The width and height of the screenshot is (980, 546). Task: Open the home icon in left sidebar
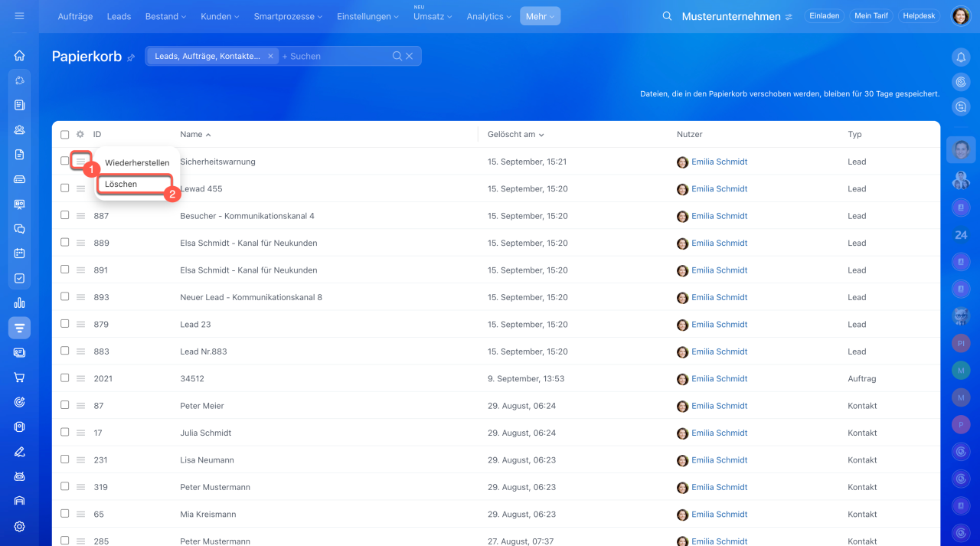tap(19, 55)
